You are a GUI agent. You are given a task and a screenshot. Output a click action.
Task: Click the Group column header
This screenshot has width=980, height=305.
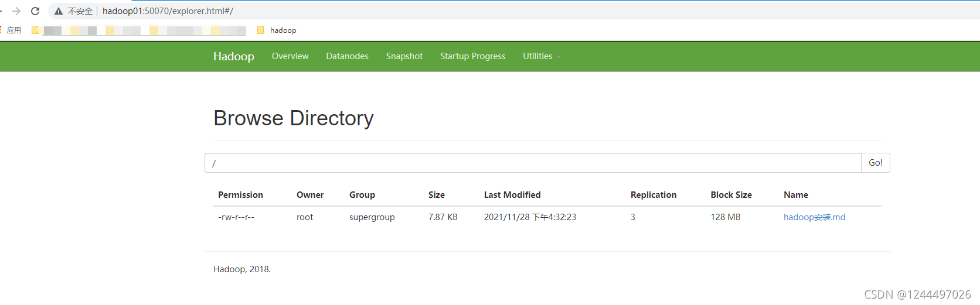coord(362,195)
